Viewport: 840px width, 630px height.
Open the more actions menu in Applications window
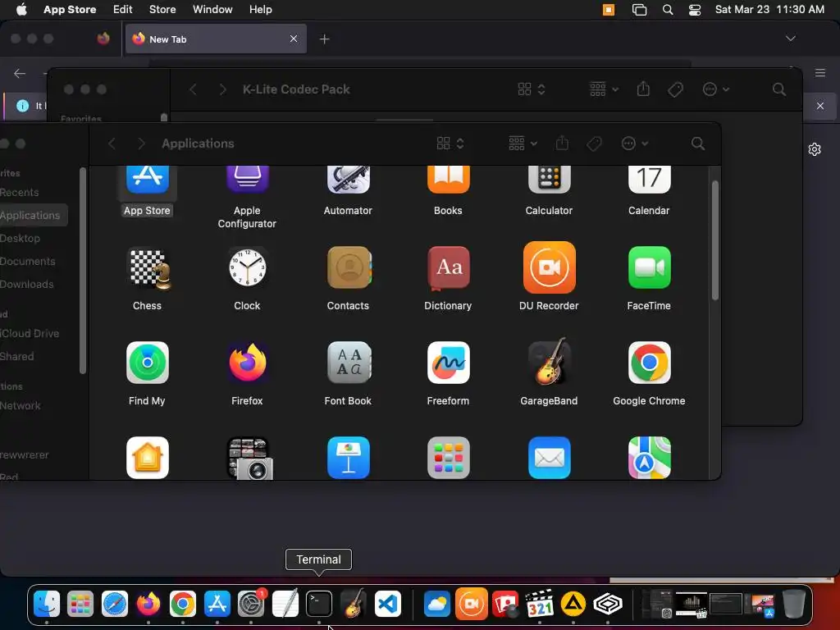pos(635,144)
